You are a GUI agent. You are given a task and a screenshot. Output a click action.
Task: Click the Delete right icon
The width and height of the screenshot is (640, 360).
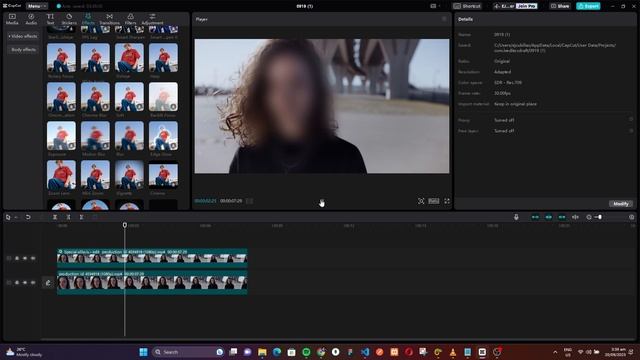(82, 217)
